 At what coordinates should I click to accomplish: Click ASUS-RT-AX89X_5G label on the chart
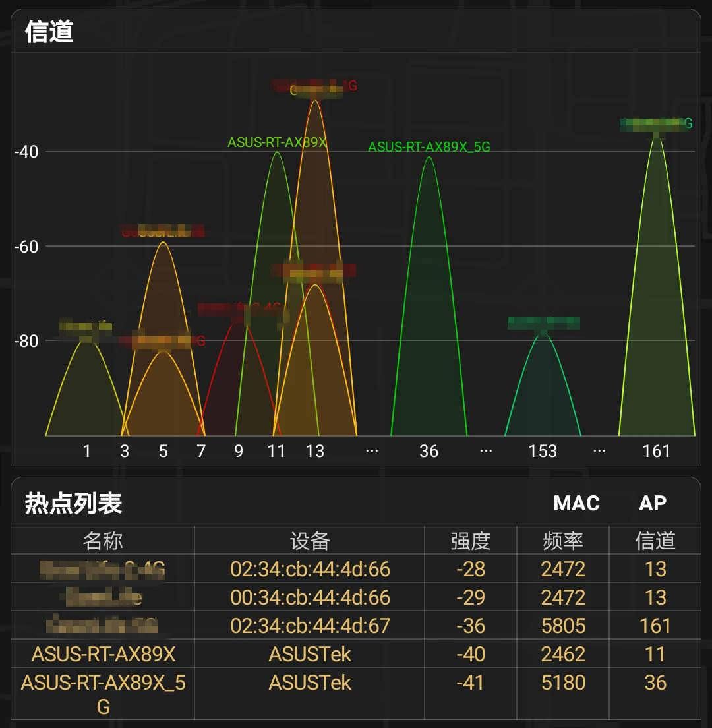click(429, 146)
